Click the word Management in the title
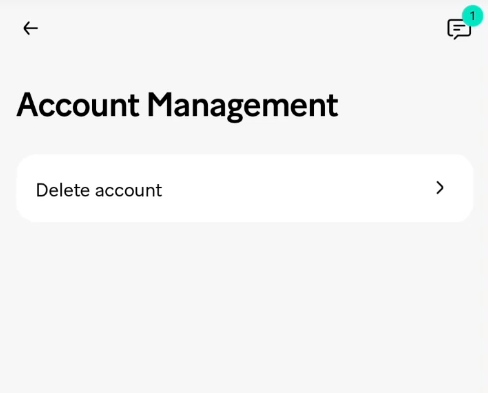This screenshot has width=488, height=393. tap(243, 107)
